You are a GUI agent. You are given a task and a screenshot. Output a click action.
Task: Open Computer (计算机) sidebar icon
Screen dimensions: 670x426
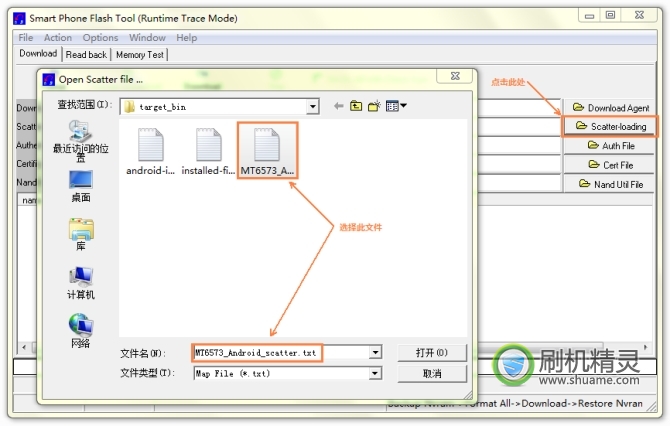click(x=80, y=283)
